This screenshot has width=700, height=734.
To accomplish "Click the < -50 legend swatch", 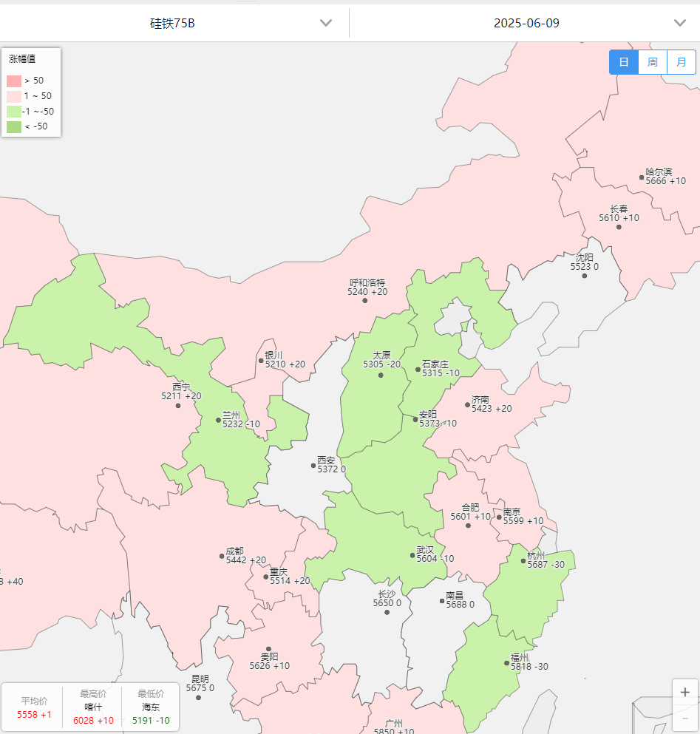I will pos(14,127).
